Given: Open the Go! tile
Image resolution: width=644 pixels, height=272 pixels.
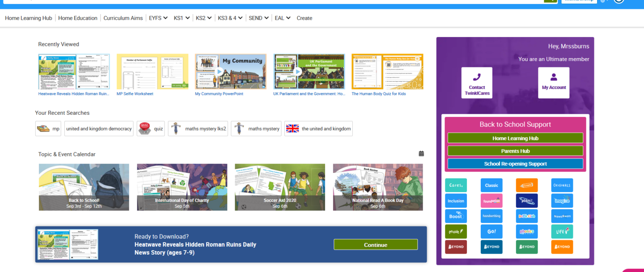Looking at the screenshot, I should (x=491, y=231).
